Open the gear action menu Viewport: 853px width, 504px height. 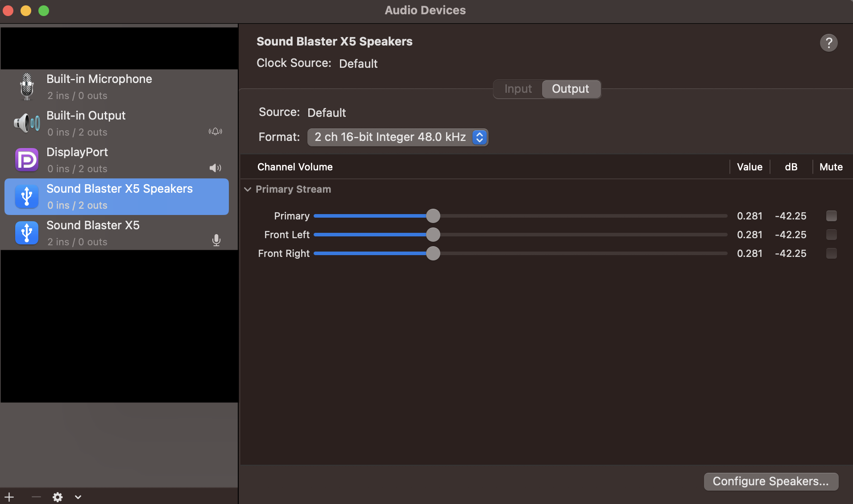click(58, 497)
